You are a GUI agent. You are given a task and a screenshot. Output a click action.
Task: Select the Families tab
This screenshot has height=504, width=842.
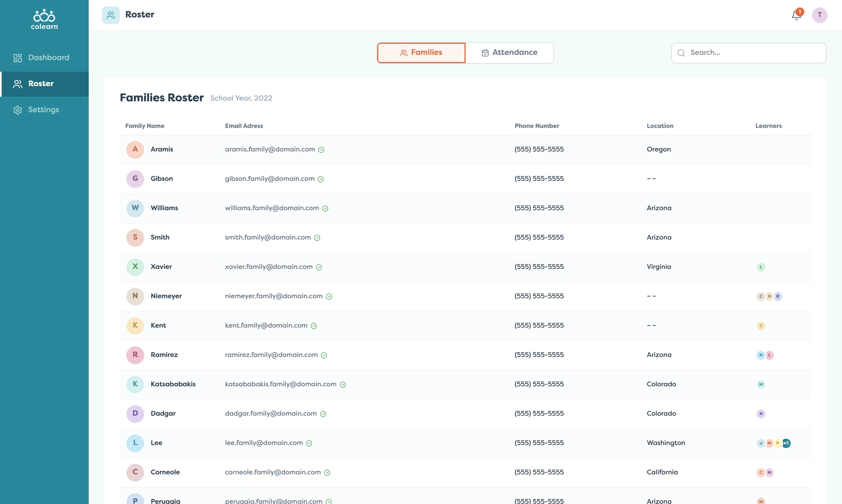tap(421, 53)
